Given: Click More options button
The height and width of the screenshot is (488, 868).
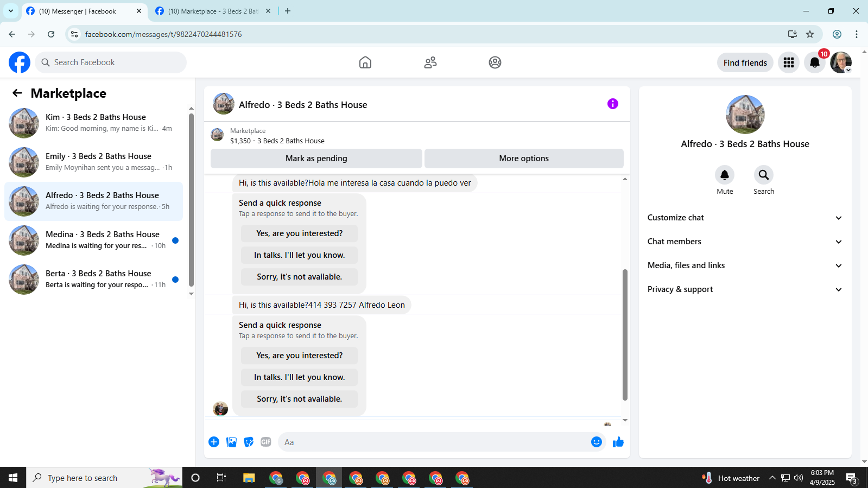Looking at the screenshot, I should (524, 159).
